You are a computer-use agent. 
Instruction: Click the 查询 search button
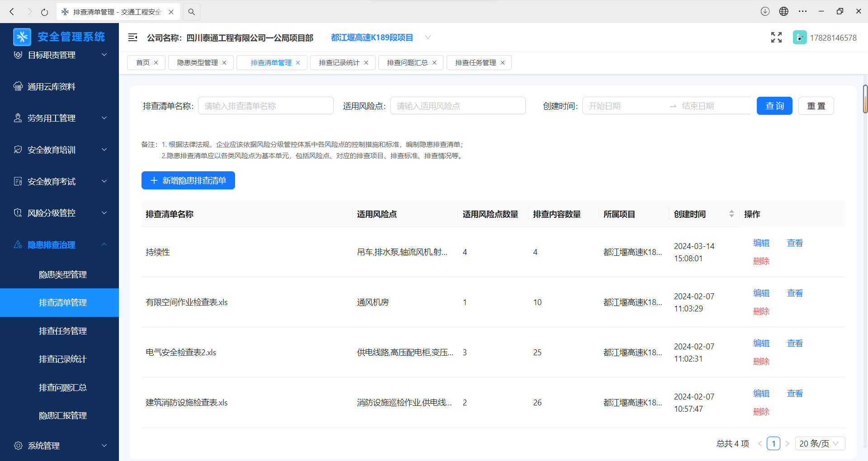point(774,105)
